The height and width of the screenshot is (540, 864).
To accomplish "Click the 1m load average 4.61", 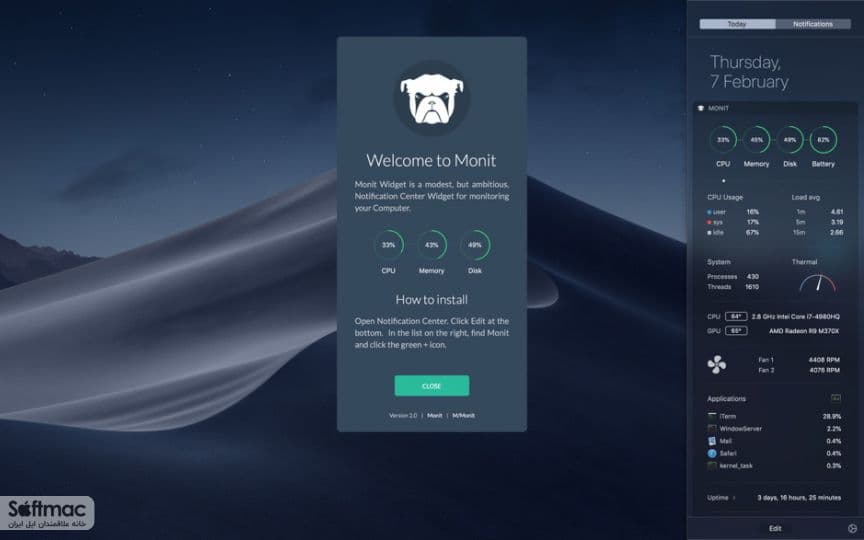I will 837,212.
